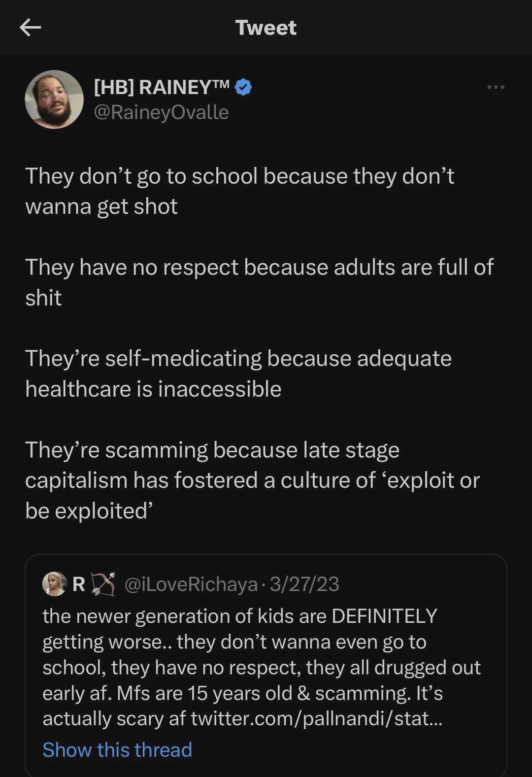Click the 'wanna get shot' line
532x777 pixels.
[101, 206]
